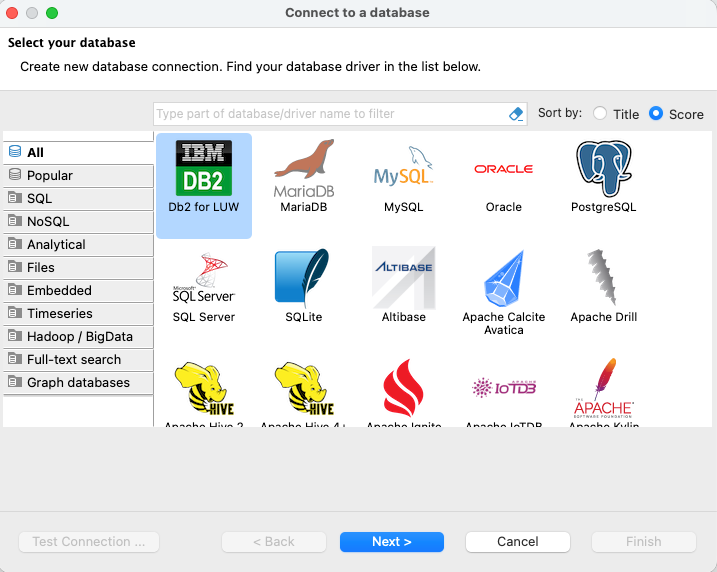The image size is (717, 572).
Task: Close the Connect to a database window
Action: click(12, 13)
